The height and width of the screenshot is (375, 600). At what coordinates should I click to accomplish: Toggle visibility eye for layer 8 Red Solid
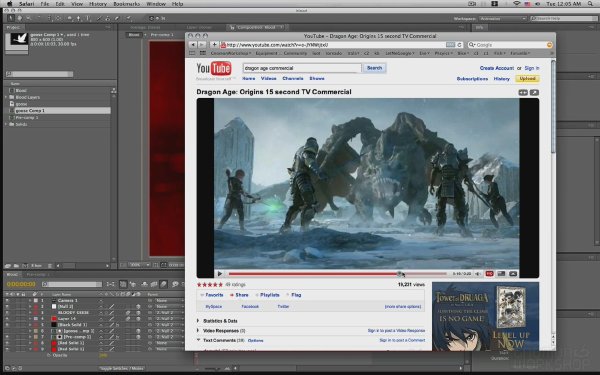click(7, 343)
